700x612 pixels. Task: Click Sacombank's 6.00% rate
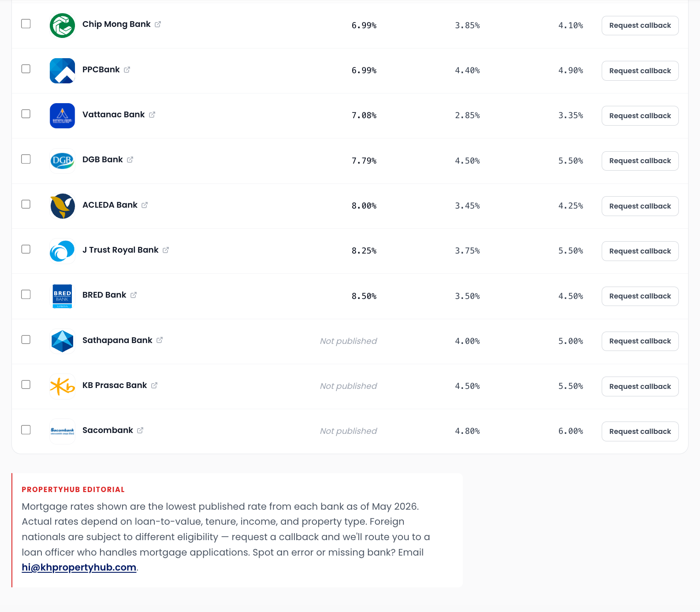tap(571, 431)
